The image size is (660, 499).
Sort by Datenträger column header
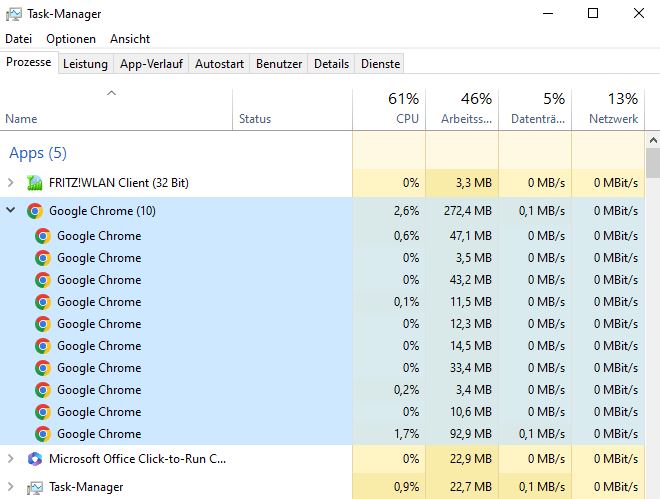point(535,109)
